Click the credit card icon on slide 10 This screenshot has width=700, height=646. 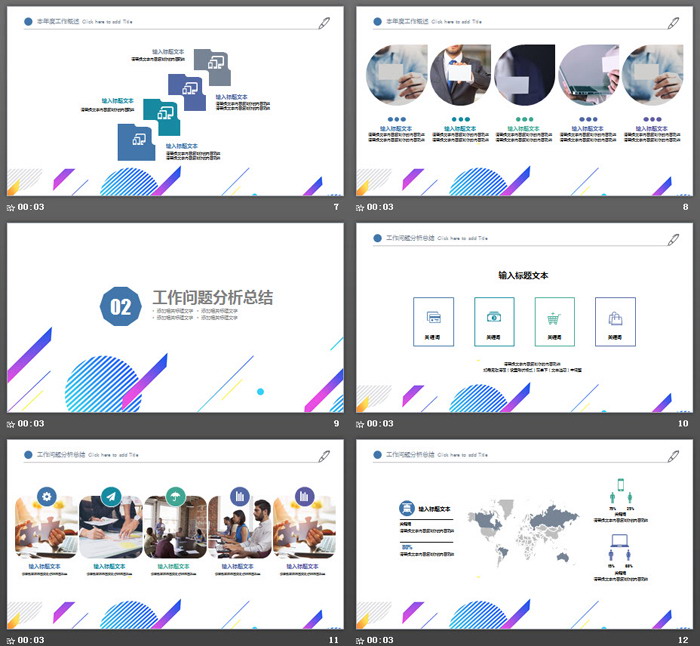(434, 318)
